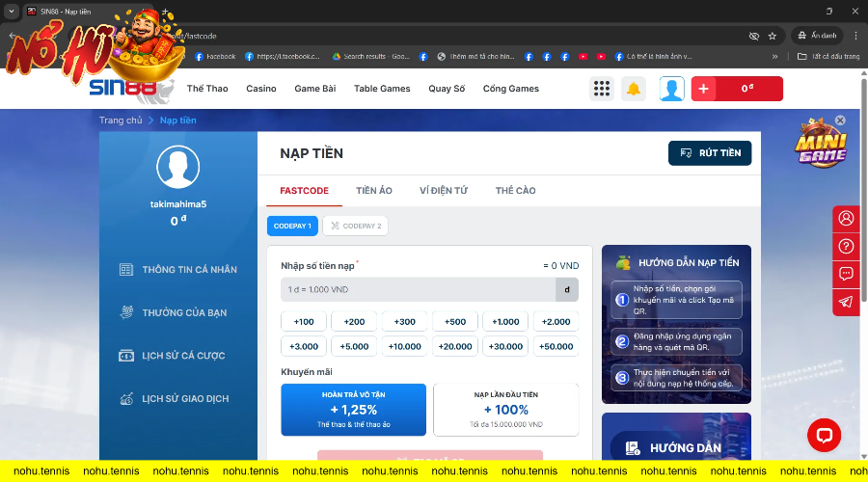Image resolution: width=868 pixels, height=482 pixels.
Task: Select the +500 quick amount button
Action: 456,322
